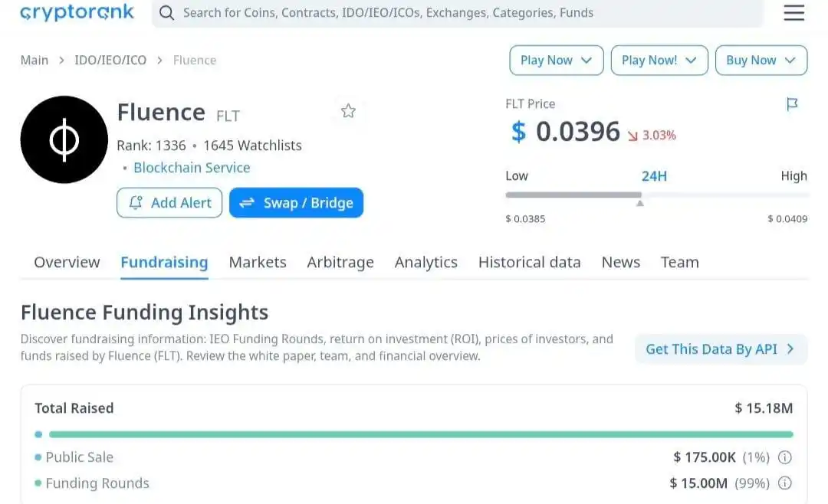Viewport: 828px width, 504px height.
Task: Select the Fundraising tab
Action: (164, 262)
